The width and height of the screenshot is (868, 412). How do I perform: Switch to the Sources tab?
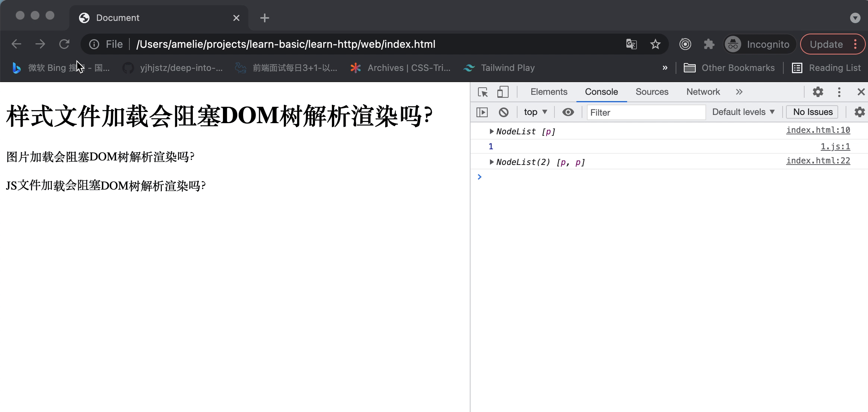click(652, 92)
